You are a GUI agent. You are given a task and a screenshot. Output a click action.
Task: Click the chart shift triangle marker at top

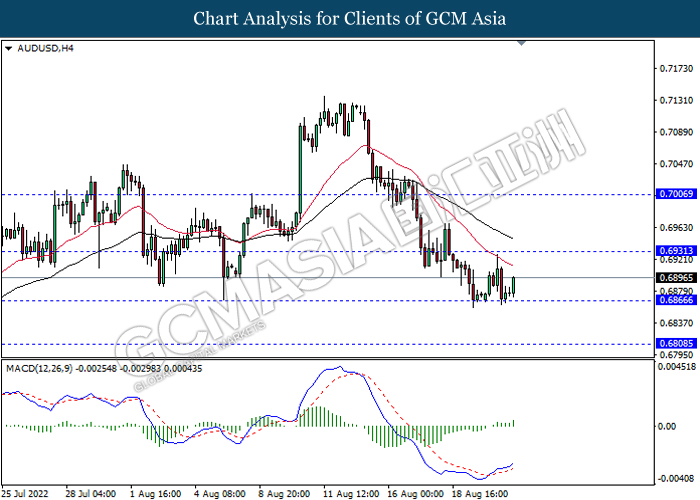(x=521, y=43)
